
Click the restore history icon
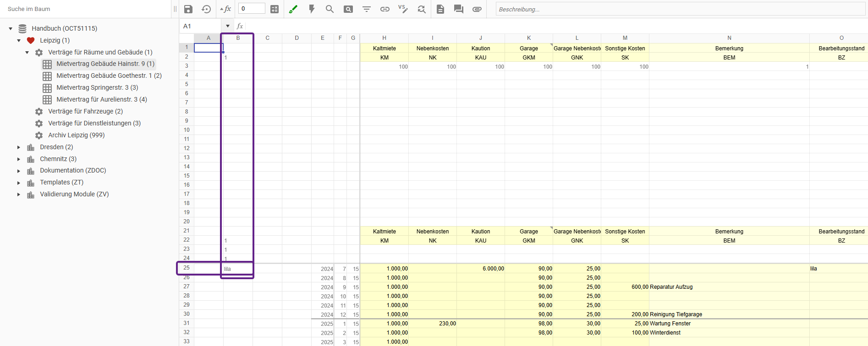206,9
